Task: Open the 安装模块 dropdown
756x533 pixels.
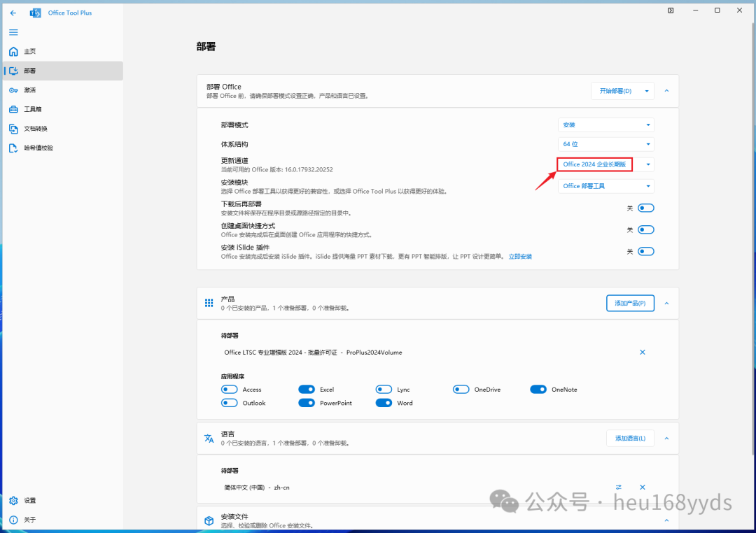Action: click(x=606, y=186)
